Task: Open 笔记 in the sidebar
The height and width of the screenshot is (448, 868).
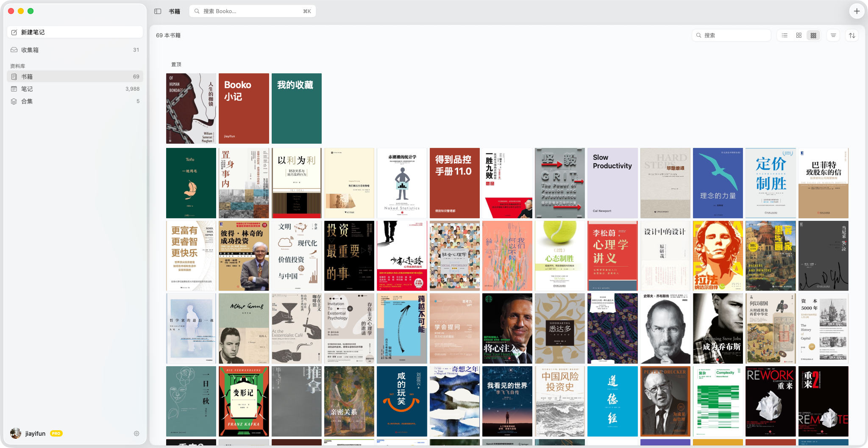Action: (x=75, y=89)
